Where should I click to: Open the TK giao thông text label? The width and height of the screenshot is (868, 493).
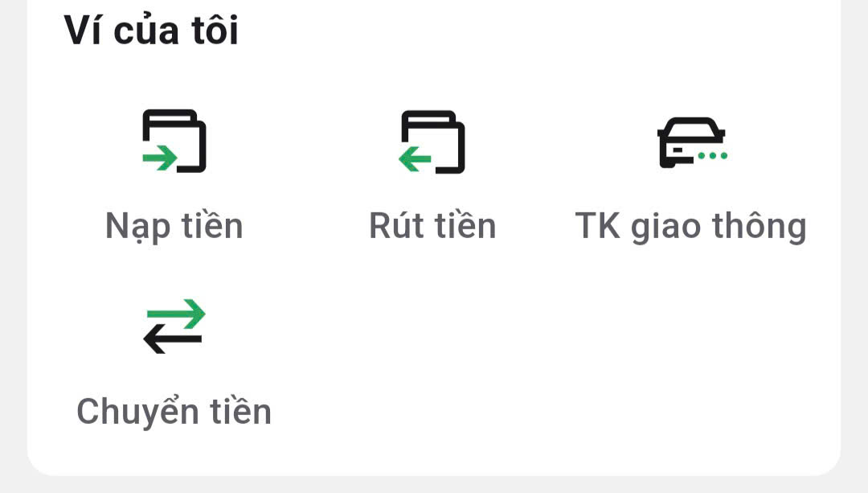(x=691, y=227)
